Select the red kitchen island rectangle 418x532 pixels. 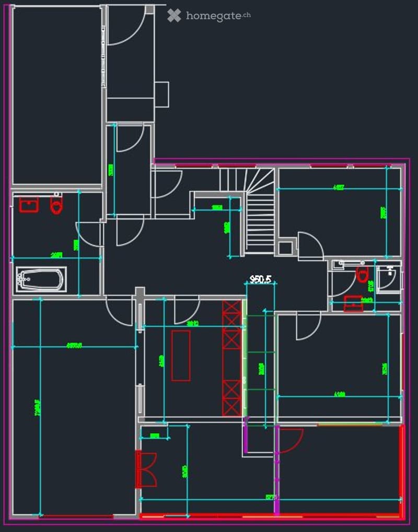click(x=181, y=356)
